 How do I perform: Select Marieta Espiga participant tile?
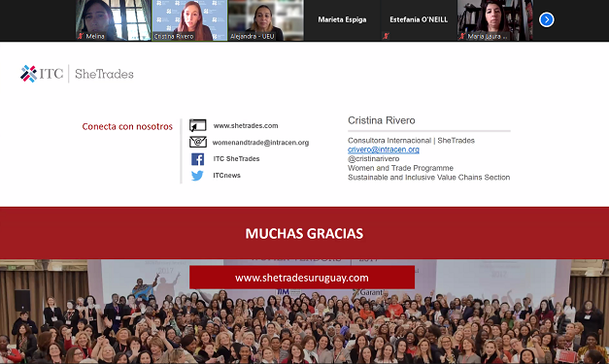(342, 20)
